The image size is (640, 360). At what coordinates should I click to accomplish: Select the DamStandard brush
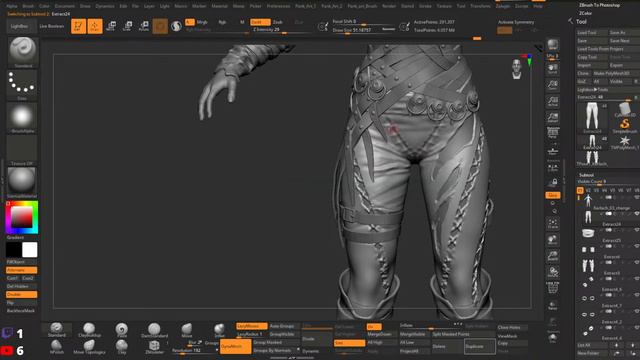click(154, 330)
